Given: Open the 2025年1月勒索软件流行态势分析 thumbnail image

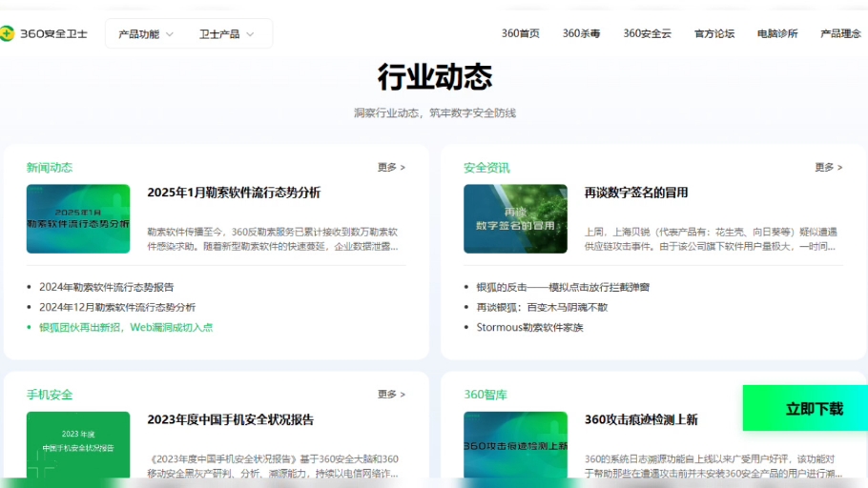Looking at the screenshot, I should click(x=78, y=218).
